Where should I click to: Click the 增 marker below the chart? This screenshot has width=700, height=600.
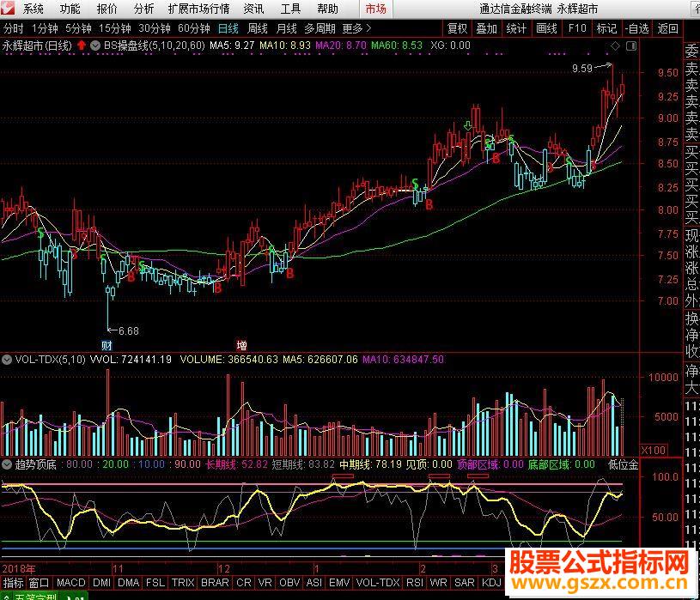point(241,345)
